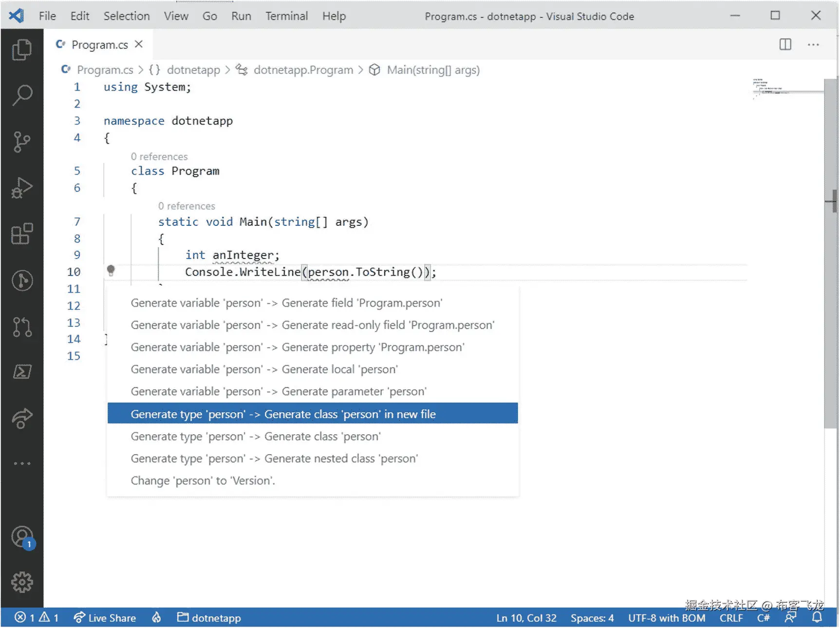Open the Live Share activity bar icon
The image size is (840, 628).
pos(22,418)
